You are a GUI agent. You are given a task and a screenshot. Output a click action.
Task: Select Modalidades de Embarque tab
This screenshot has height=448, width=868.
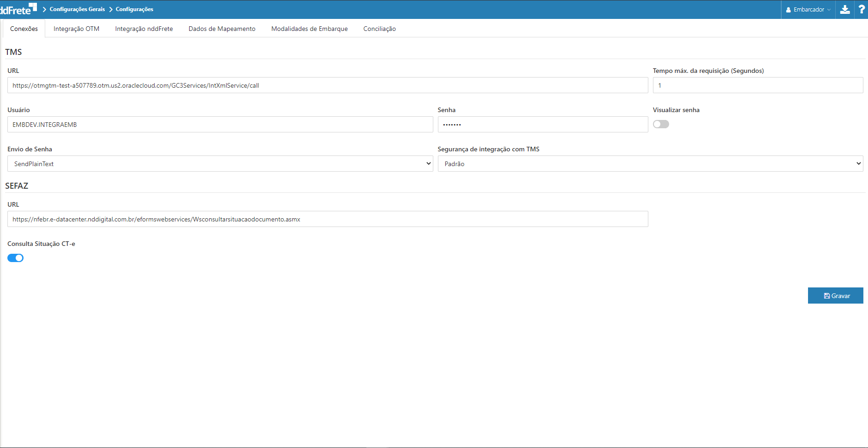309,29
